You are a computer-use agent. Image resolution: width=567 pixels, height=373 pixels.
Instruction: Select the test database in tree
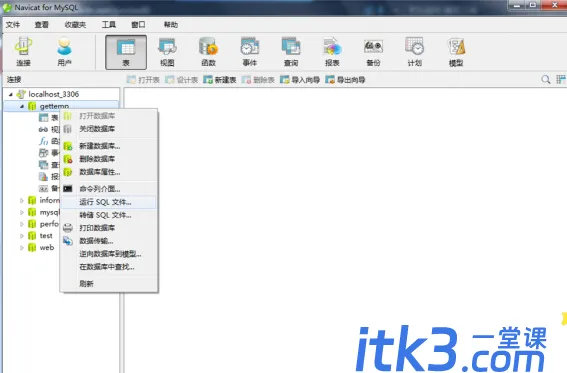(46, 236)
